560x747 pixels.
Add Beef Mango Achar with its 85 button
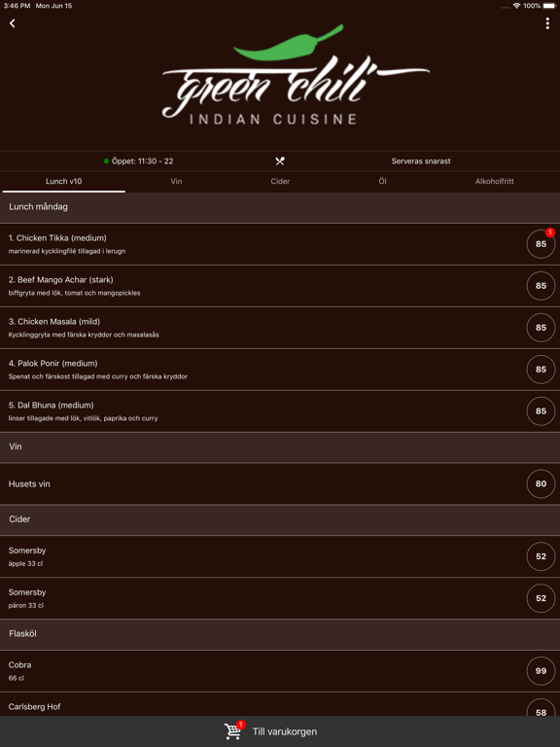point(541,286)
